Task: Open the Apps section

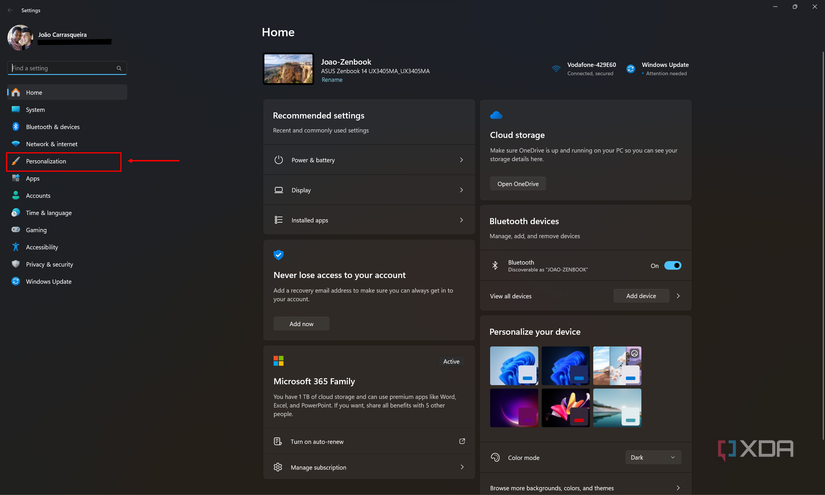Action: [x=67, y=178]
